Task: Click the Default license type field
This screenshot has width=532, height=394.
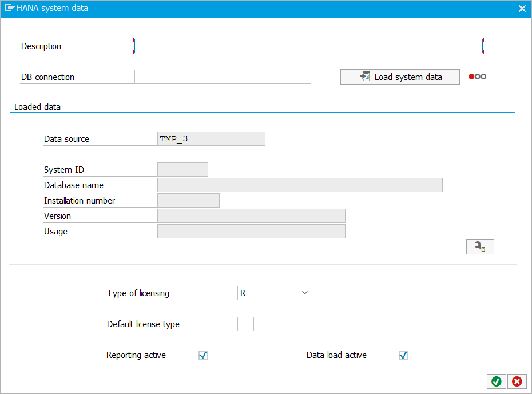Action: [245, 324]
